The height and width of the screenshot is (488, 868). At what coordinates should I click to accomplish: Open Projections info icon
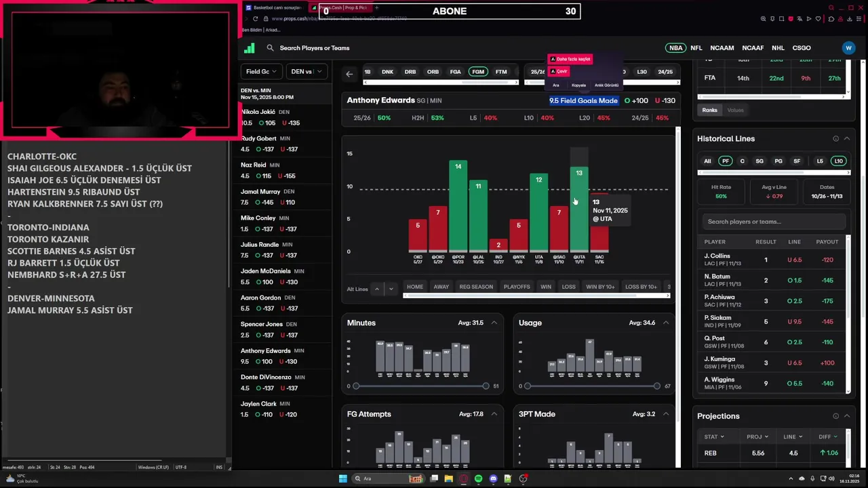pyautogui.click(x=835, y=416)
